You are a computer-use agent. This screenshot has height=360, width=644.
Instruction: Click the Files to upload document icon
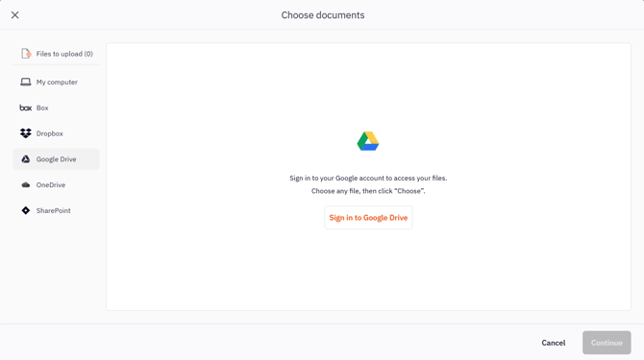pyautogui.click(x=26, y=54)
